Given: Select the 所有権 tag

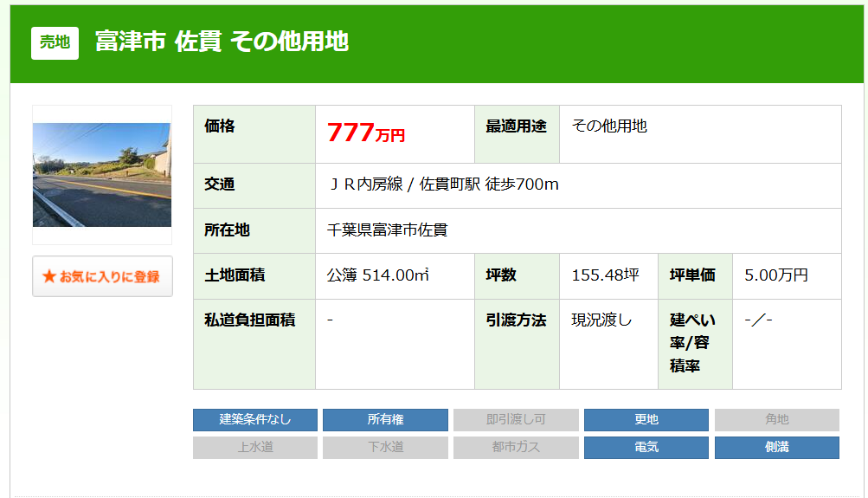Looking at the screenshot, I should 385,420.
